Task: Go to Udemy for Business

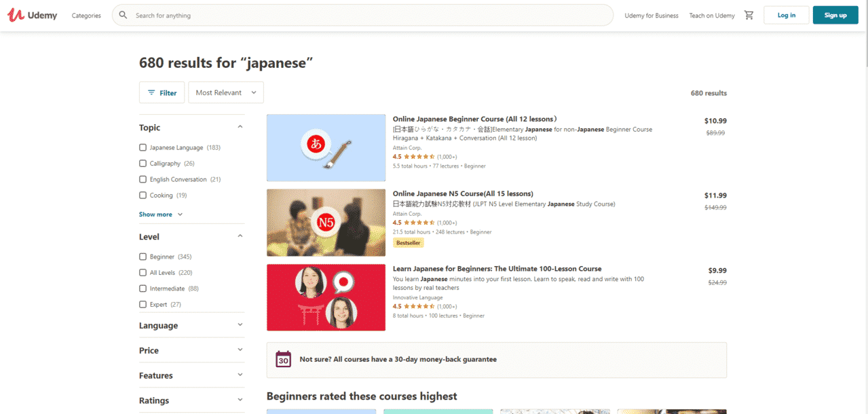Action: tap(652, 16)
